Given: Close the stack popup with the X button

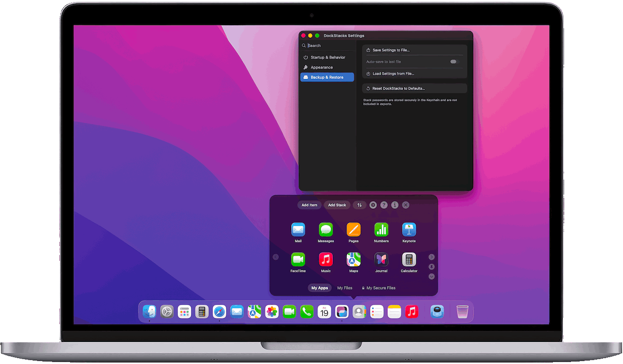Looking at the screenshot, I should point(405,205).
